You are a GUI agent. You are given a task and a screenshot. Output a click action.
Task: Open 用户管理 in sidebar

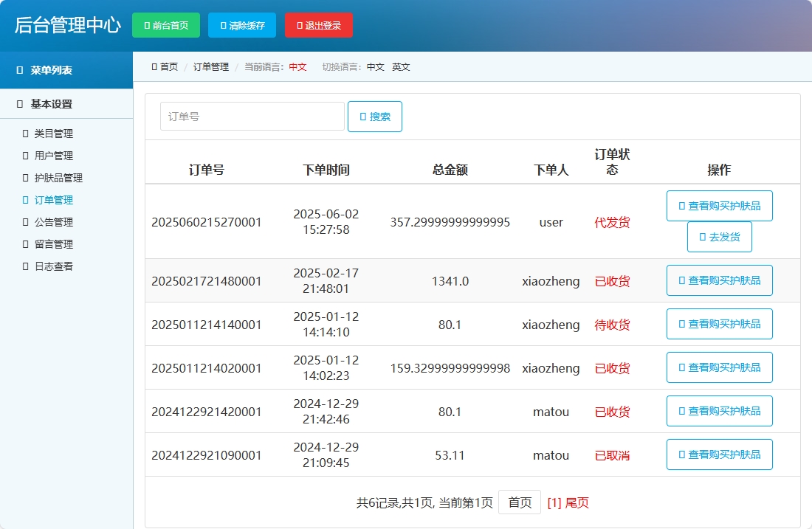click(x=53, y=156)
